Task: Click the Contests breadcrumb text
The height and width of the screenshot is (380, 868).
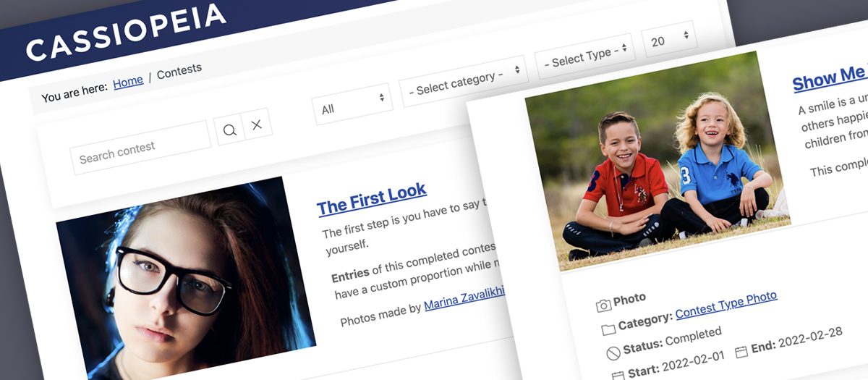Action: (179, 72)
